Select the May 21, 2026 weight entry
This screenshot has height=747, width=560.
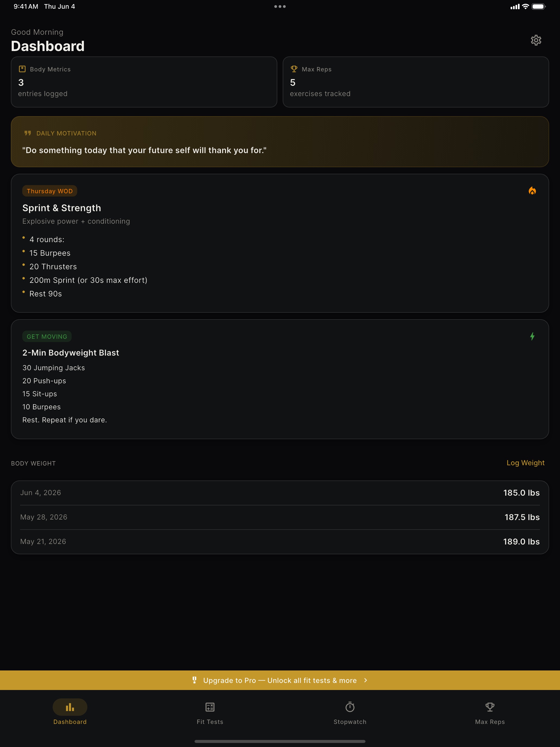[280, 541]
